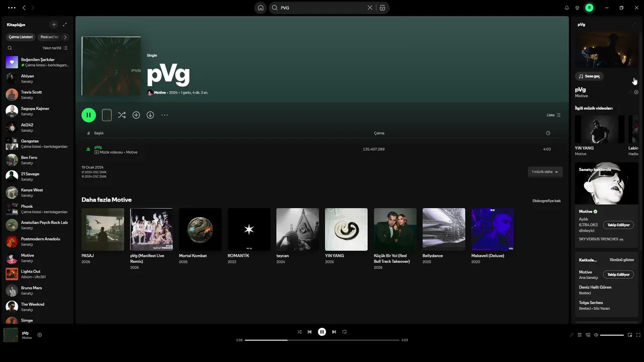Open the Browse icon in search bar
The image size is (644, 362).
coord(382,8)
